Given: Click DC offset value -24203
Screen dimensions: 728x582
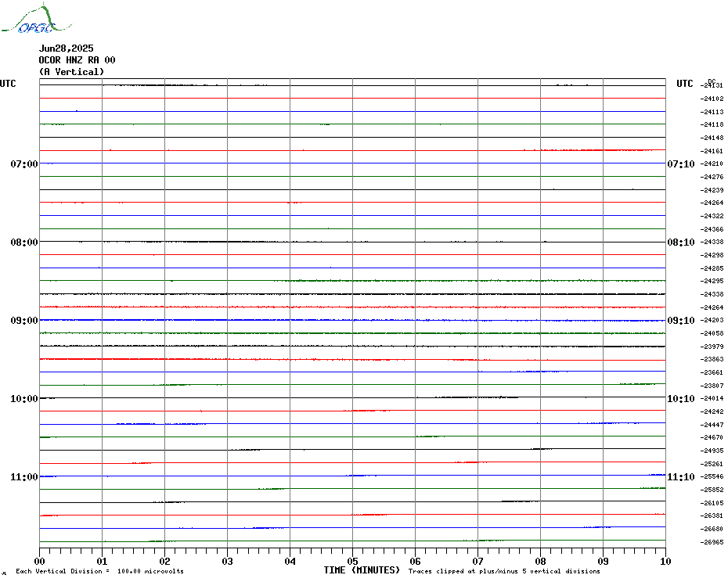Looking at the screenshot, I should tap(712, 320).
